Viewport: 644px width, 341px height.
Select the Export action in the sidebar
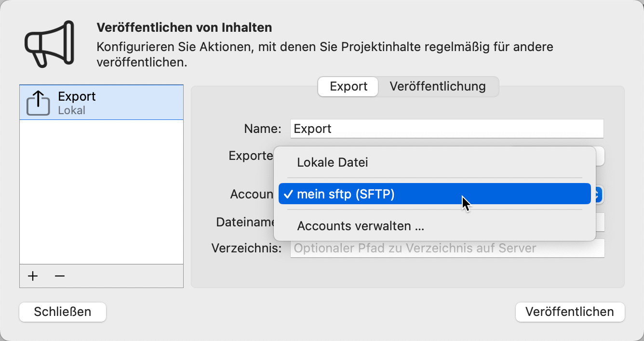101,102
